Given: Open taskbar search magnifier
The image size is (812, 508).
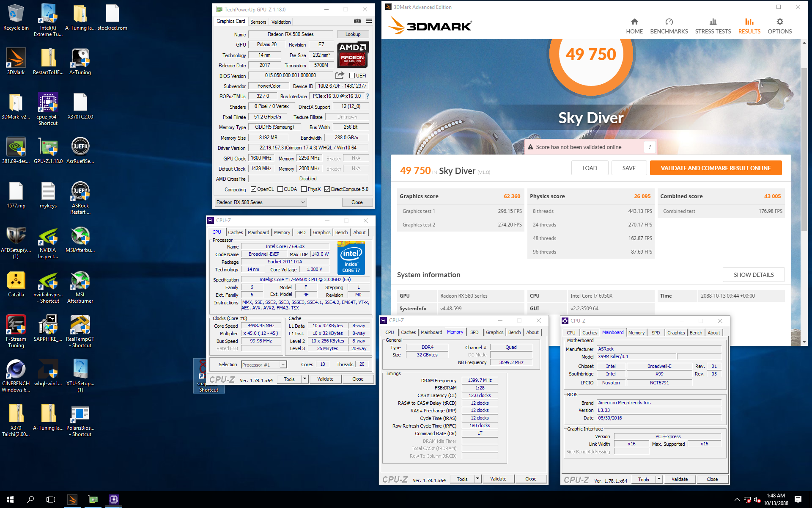Looking at the screenshot, I should (x=30, y=500).
